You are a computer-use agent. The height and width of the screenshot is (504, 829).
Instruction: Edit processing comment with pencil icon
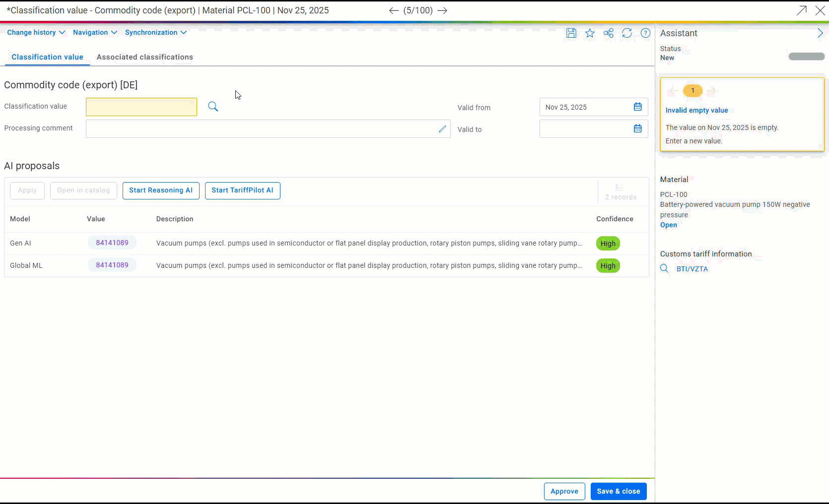pyautogui.click(x=442, y=129)
